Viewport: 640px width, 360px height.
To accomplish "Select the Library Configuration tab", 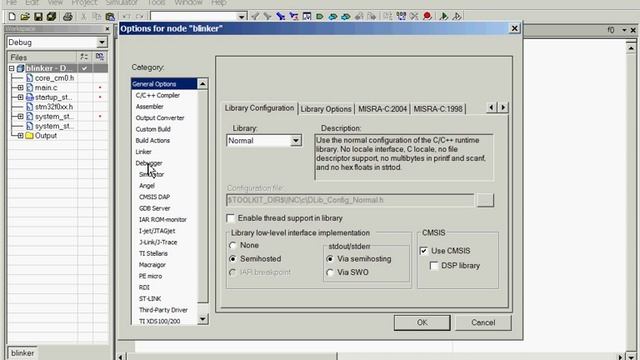I will point(259,108).
